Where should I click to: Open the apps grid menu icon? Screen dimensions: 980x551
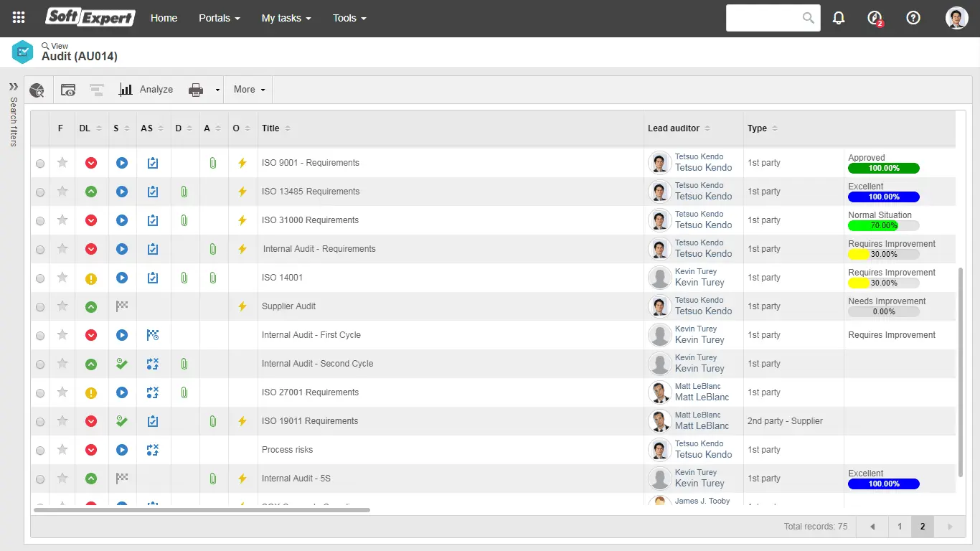point(19,18)
